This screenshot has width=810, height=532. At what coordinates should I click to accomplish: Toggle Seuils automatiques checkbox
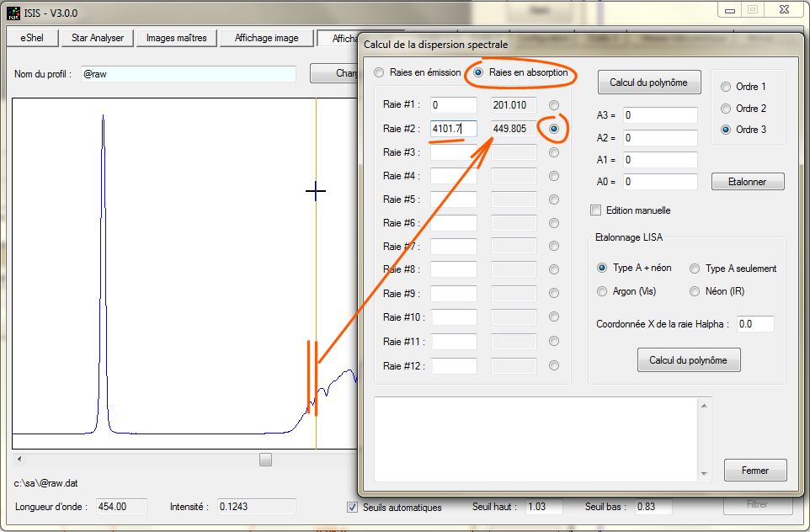coord(352,508)
